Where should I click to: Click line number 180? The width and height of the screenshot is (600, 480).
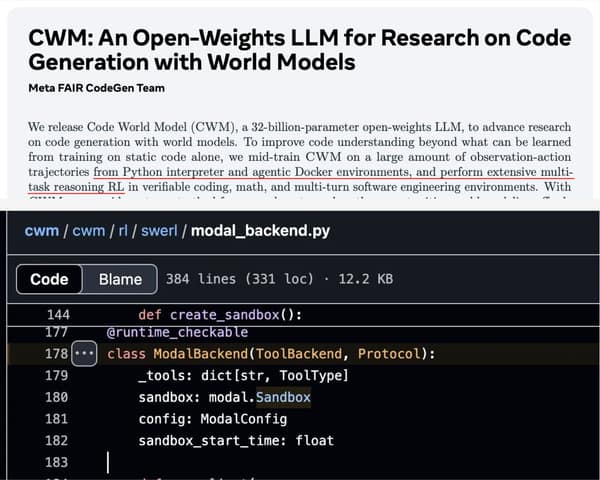tap(57, 397)
